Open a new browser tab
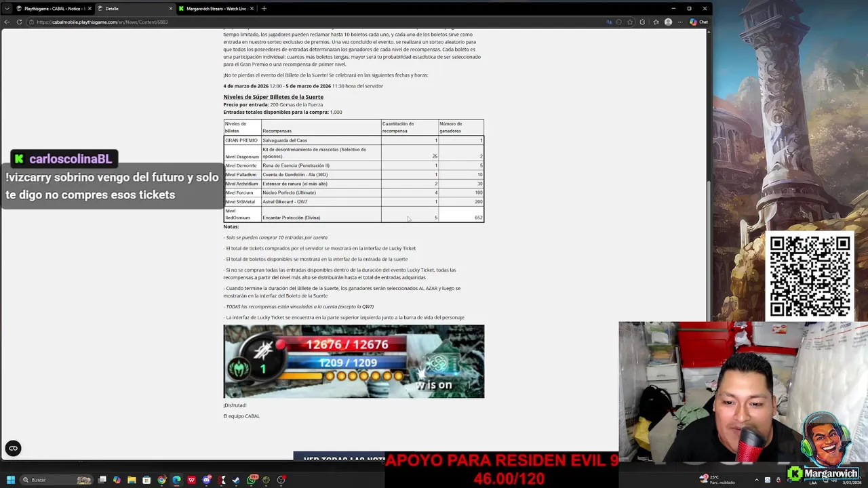This screenshot has width=868, height=488. [x=264, y=9]
